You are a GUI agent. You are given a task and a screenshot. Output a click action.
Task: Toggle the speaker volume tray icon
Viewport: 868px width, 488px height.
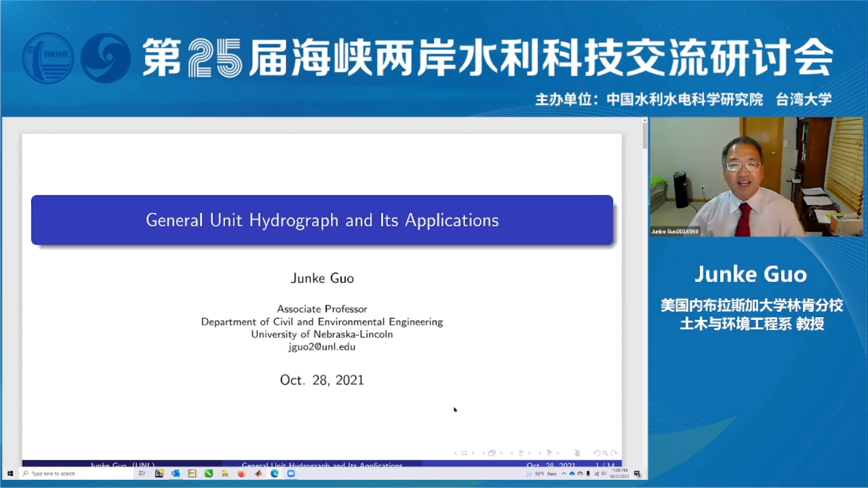[604, 474]
